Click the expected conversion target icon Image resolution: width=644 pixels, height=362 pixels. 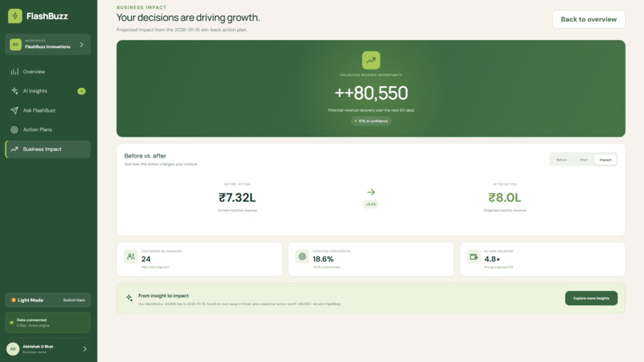click(302, 257)
